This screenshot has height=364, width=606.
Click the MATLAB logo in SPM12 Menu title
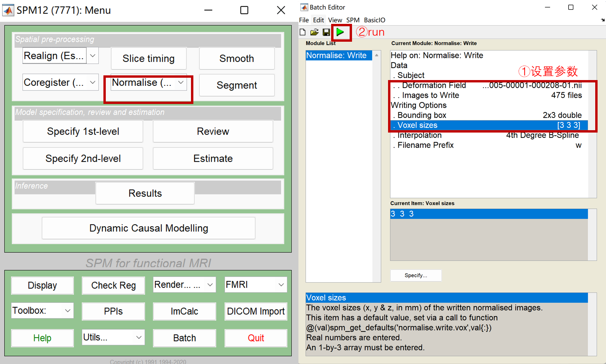pyautogui.click(x=8, y=10)
